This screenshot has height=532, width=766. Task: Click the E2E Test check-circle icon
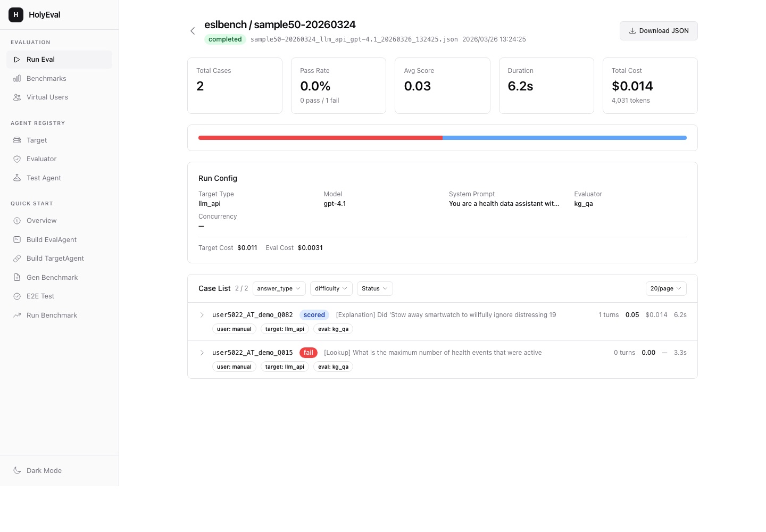(17, 296)
